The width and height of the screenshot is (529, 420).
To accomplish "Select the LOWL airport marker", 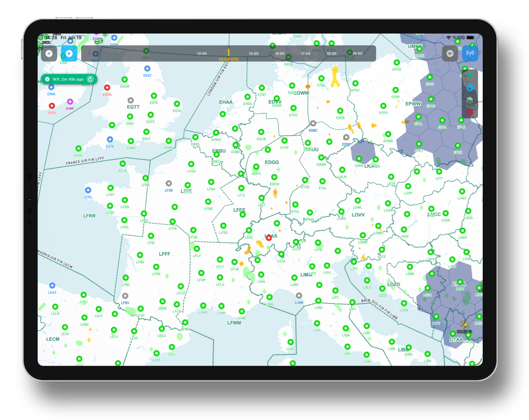I will pos(358,201).
